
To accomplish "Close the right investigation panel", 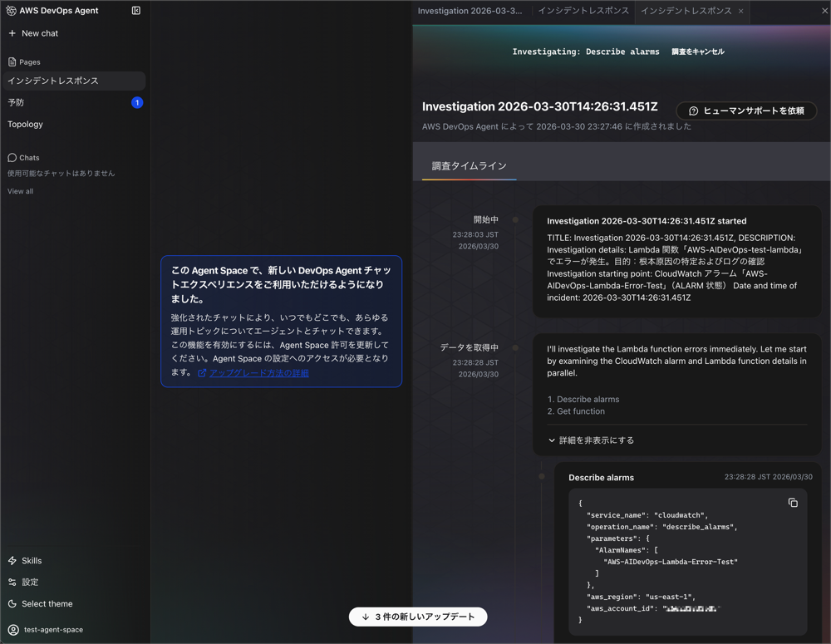I will [824, 12].
